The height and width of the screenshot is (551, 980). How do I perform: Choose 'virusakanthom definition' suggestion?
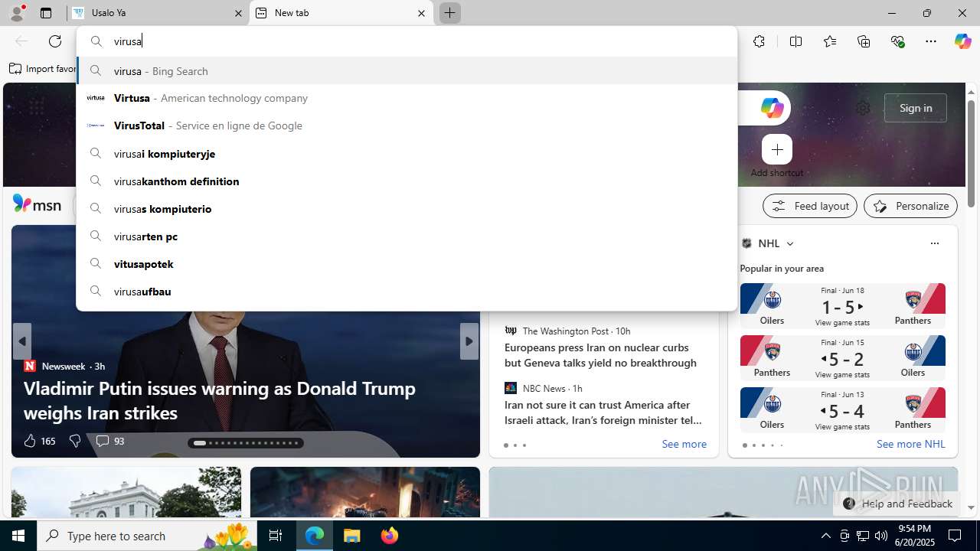click(407, 181)
